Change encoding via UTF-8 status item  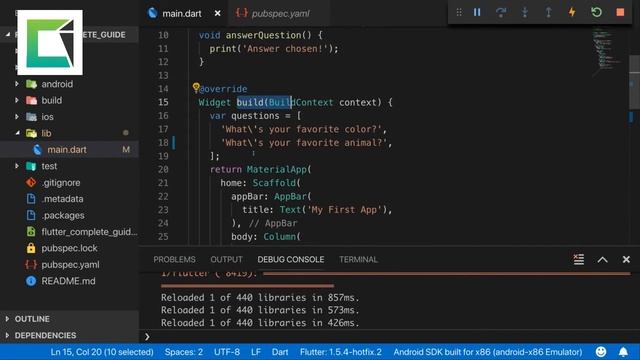(227, 352)
